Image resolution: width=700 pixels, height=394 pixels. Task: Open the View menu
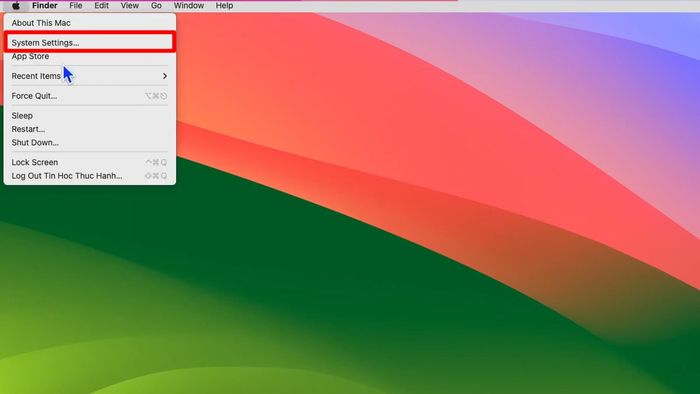[x=129, y=6]
